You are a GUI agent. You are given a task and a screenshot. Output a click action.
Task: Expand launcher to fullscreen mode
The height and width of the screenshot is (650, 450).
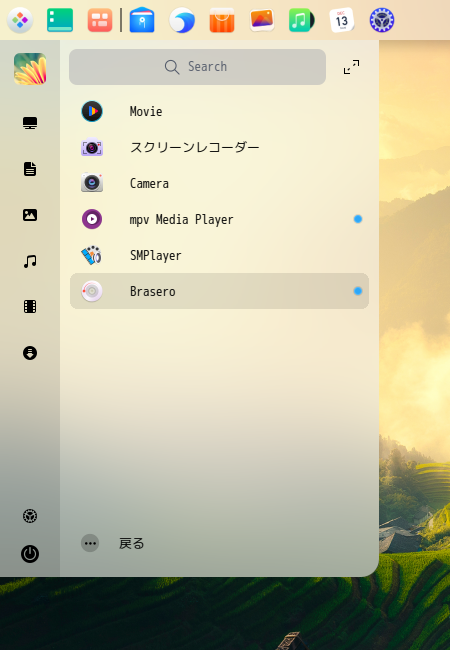351,67
